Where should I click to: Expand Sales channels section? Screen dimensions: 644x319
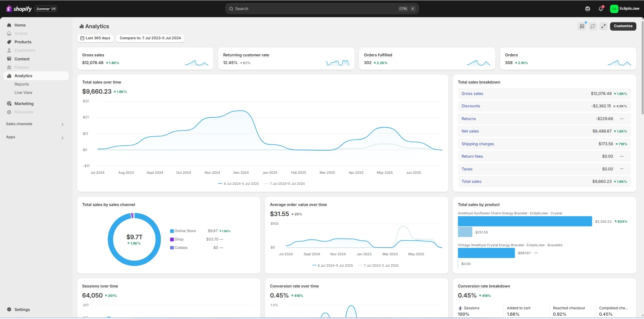[62, 124]
